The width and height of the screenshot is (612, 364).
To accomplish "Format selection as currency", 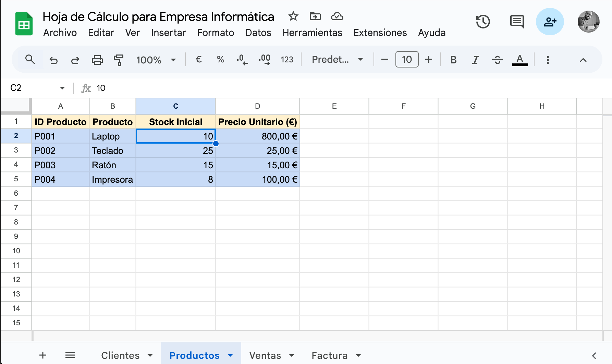I will tap(198, 59).
